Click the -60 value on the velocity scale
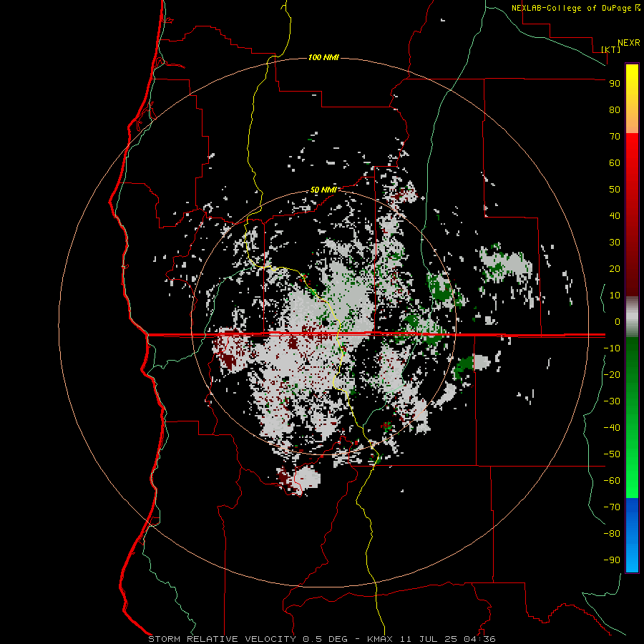The height and width of the screenshot is (644, 644). tap(612, 481)
